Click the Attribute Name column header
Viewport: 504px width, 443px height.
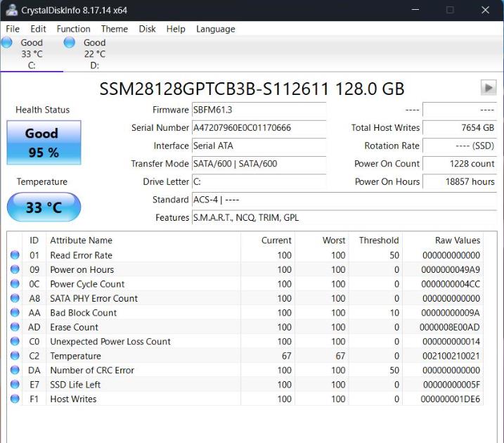[143, 240]
